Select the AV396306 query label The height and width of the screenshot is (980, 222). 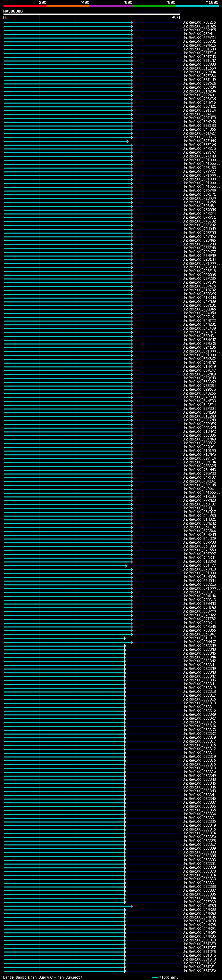tap(13, 11)
